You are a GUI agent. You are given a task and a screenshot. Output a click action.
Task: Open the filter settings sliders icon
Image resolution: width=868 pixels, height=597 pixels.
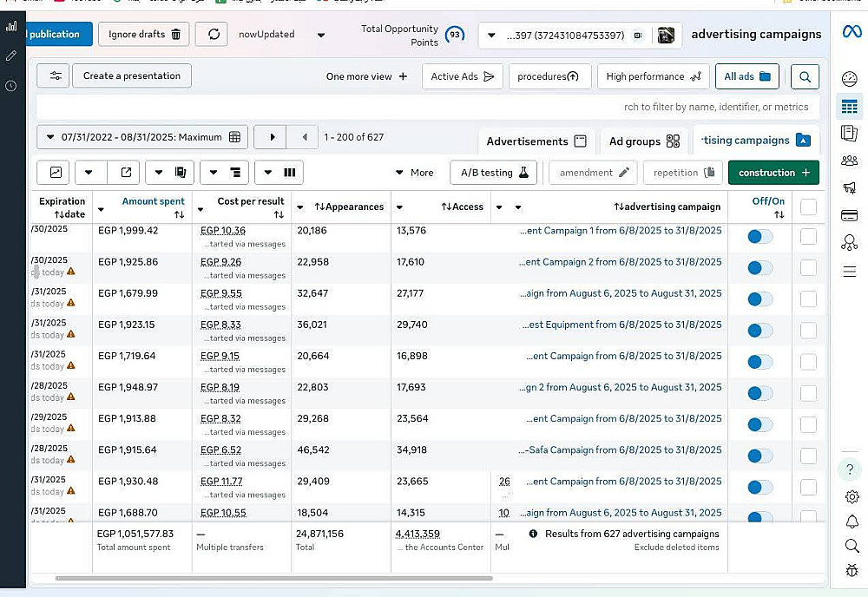(x=54, y=76)
